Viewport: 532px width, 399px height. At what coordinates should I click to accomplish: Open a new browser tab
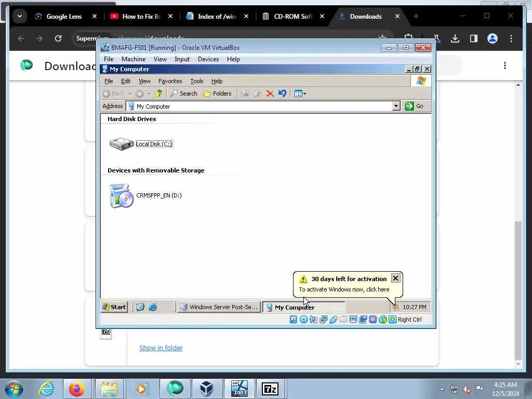tap(416, 16)
